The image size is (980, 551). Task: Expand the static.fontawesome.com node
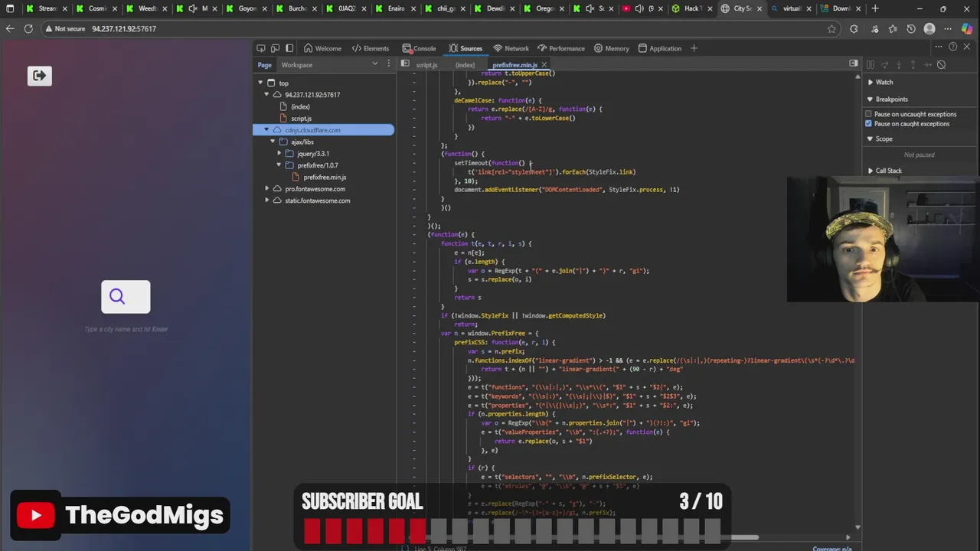click(x=266, y=201)
